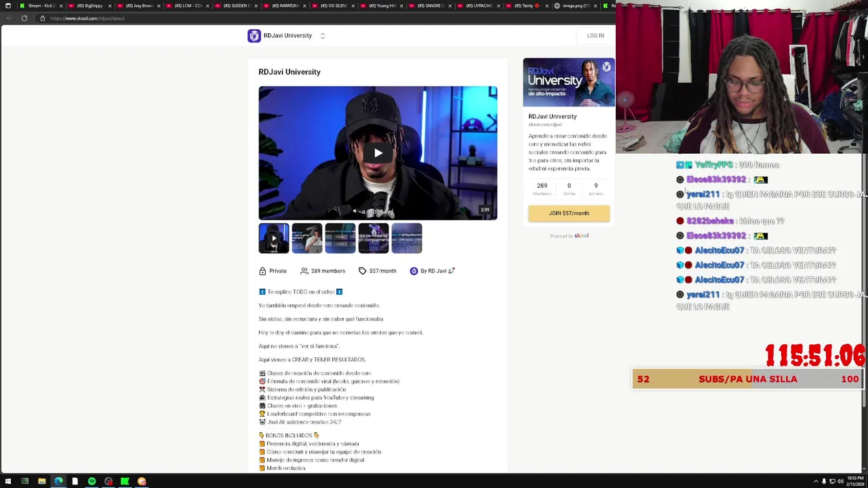
Task: Click the blank document taskbar icon
Action: [75, 481]
